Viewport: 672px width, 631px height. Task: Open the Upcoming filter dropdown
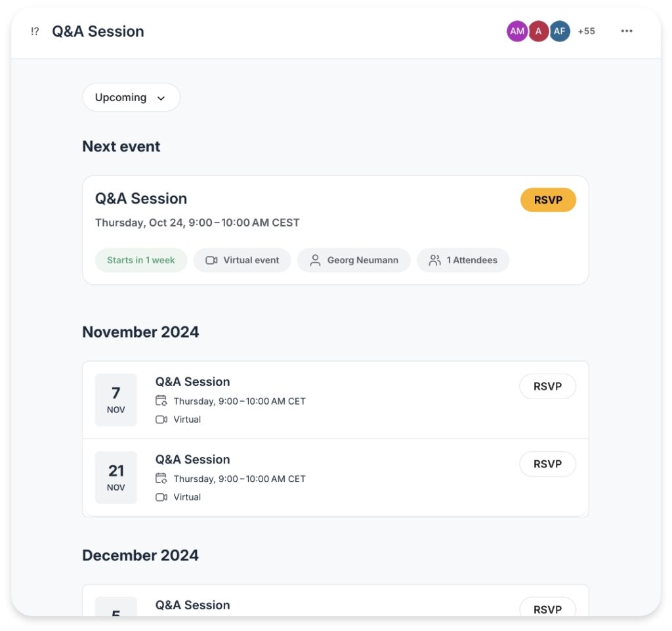[x=131, y=97]
